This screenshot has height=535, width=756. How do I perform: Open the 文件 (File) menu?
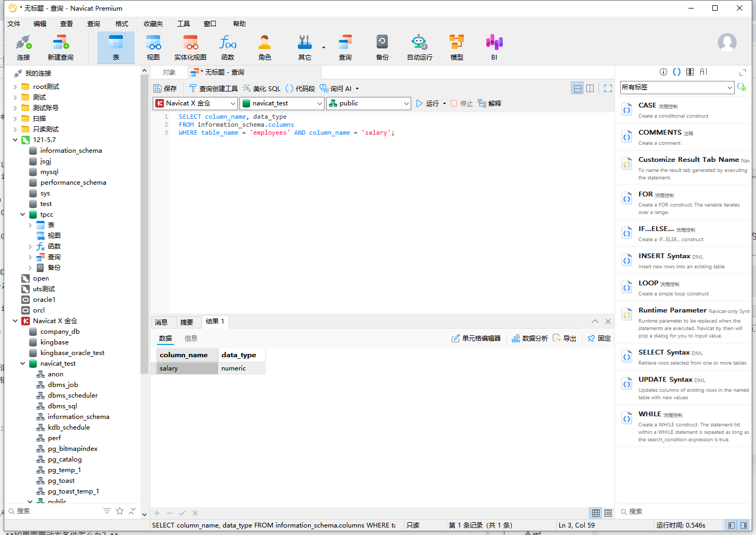coord(14,24)
